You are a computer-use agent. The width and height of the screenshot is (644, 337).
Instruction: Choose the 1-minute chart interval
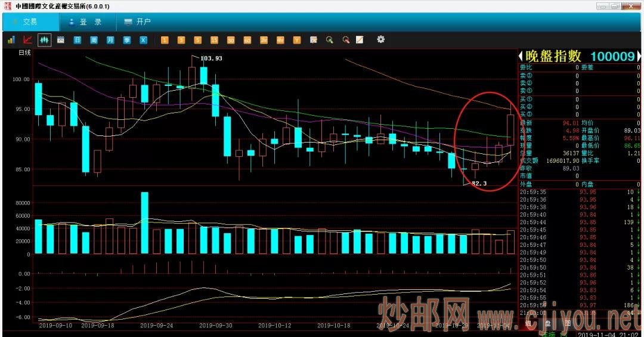(x=165, y=40)
